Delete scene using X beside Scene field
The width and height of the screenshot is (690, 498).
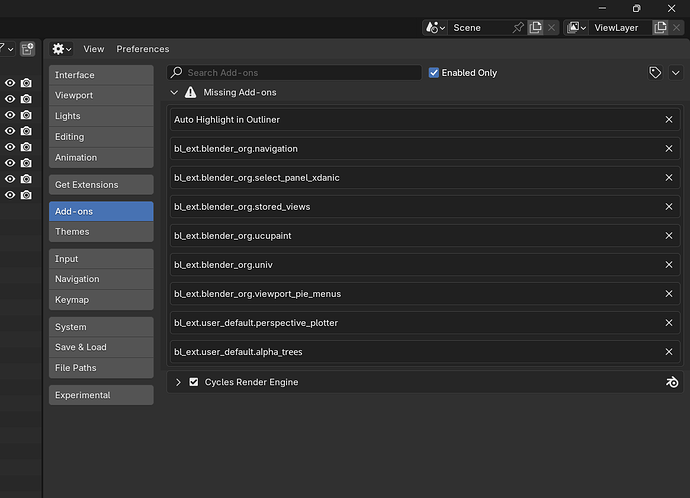click(551, 28)
